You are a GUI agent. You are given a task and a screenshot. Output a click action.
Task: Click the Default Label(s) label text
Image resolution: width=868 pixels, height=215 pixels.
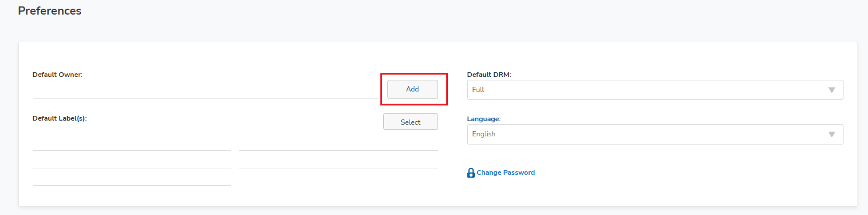click(x=60, y=118)
